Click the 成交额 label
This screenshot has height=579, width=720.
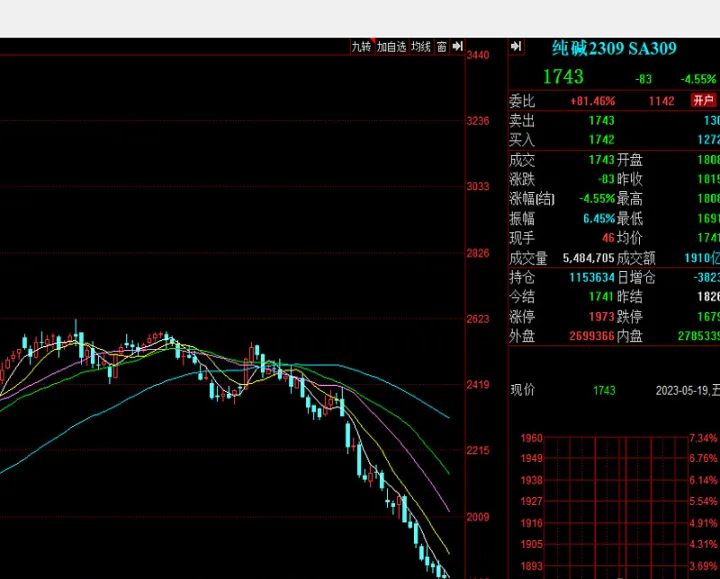(x=636, y=258)
